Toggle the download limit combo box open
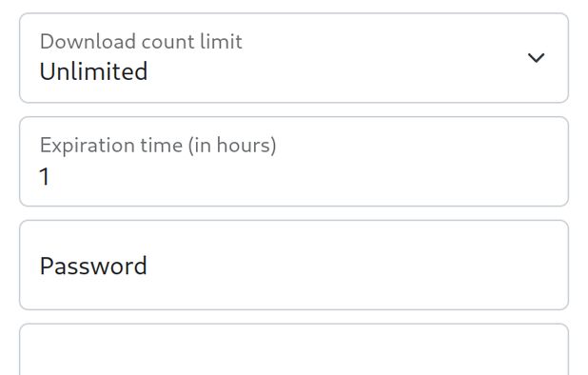Image resolution: width=588 pixels, height=375 pixels. click(x=294, y=58)
